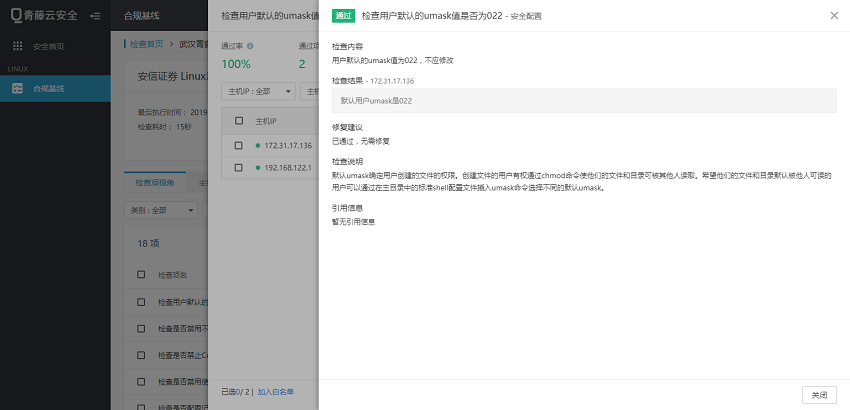Click the 18 项 count text
Screen dimensions: 850x410
pyautogui.click(x=149, y=244)
